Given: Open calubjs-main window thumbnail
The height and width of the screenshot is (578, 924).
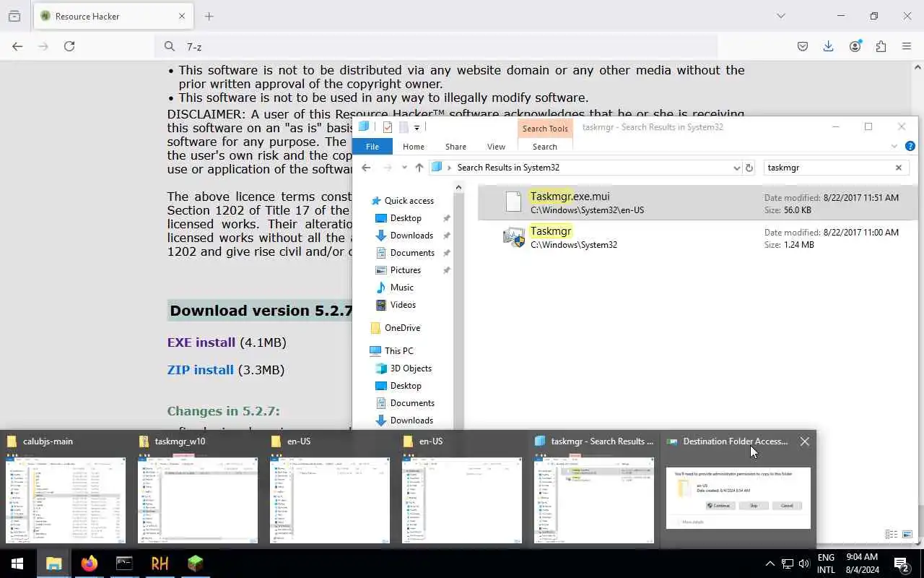Looking at the screenshot, I should click(x=66, y=489).
